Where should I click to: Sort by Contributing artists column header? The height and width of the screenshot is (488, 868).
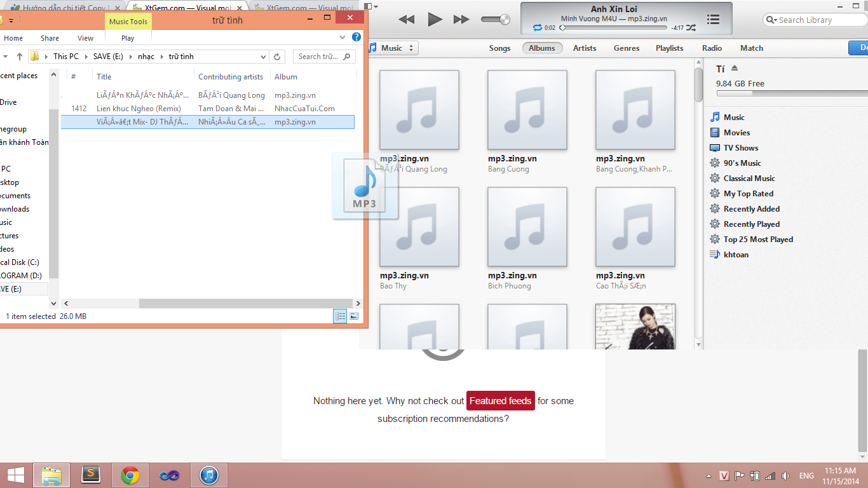231,77
